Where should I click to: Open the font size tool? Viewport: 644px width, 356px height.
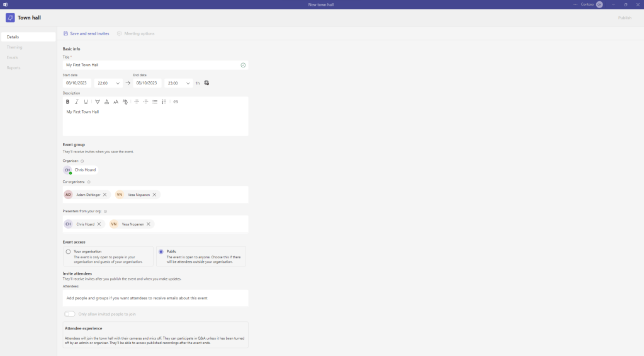pyautogui.click(x=116, y=101)
